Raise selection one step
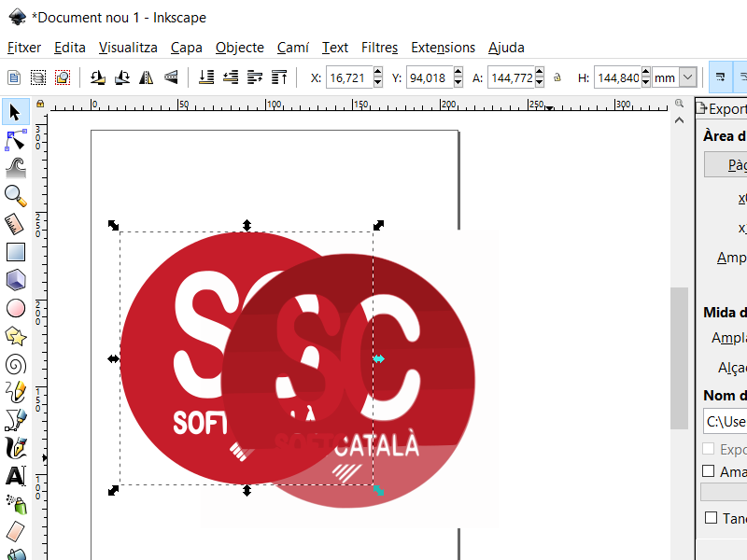The image size is (747, 560). tap(255, 77)
